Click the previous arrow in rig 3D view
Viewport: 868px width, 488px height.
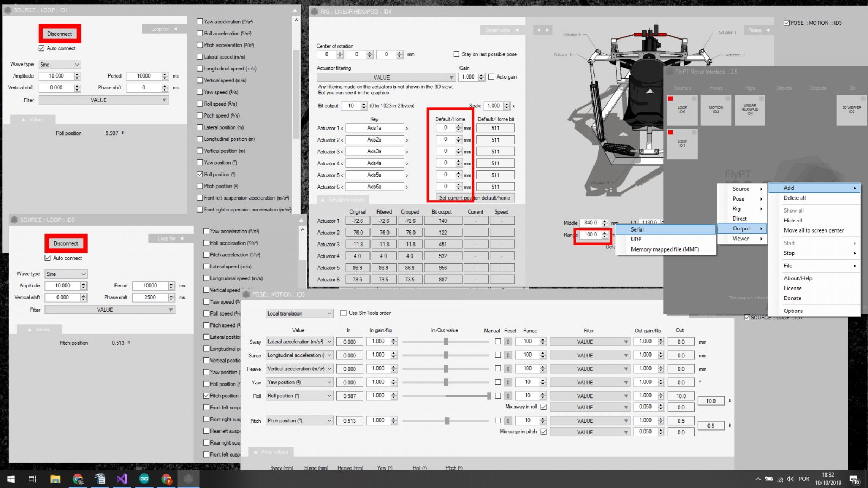pos(538,30)
